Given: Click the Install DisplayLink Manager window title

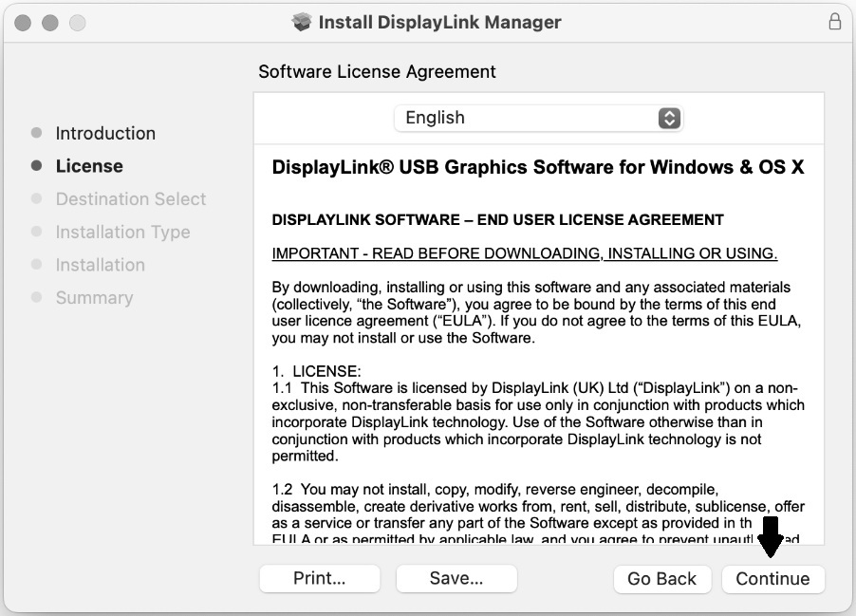Looking at the screenshot, I should tap(439, 23).
